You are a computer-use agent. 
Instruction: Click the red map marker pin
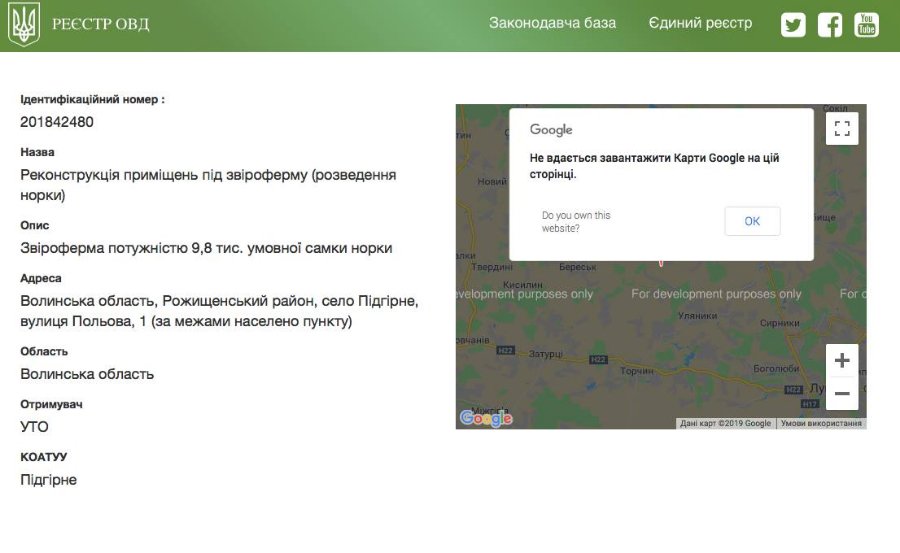[661, 263]
